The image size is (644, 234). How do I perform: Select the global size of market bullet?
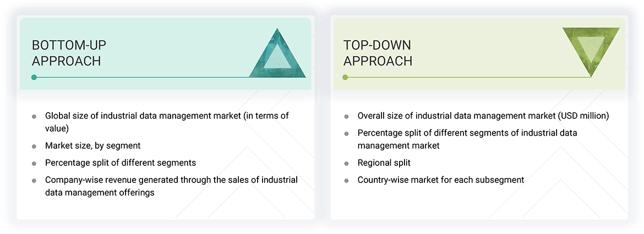(167, 121)
